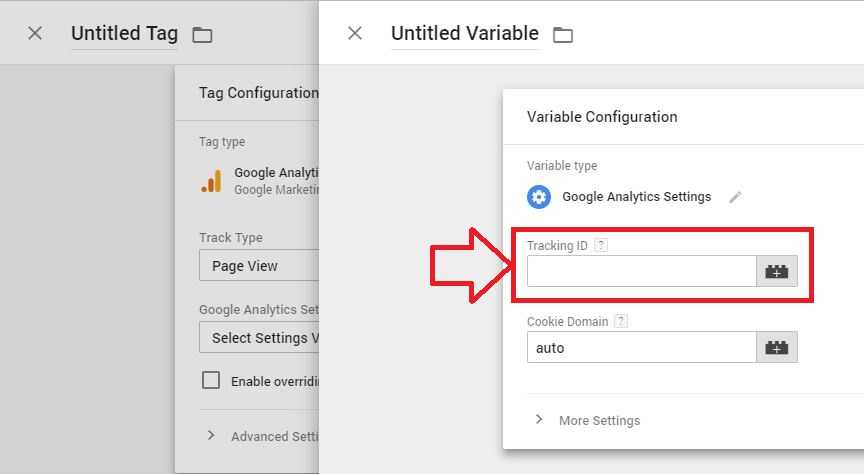The height and width of the screenshot is (474, 864).
Task: Expand Advanced Settings section
Action: tap(263, 436)
